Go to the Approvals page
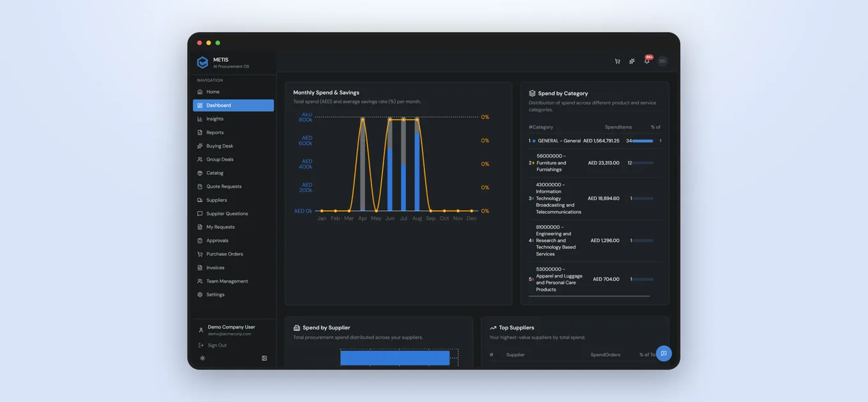The image size is (868, 402). click(x=234, y=241)
